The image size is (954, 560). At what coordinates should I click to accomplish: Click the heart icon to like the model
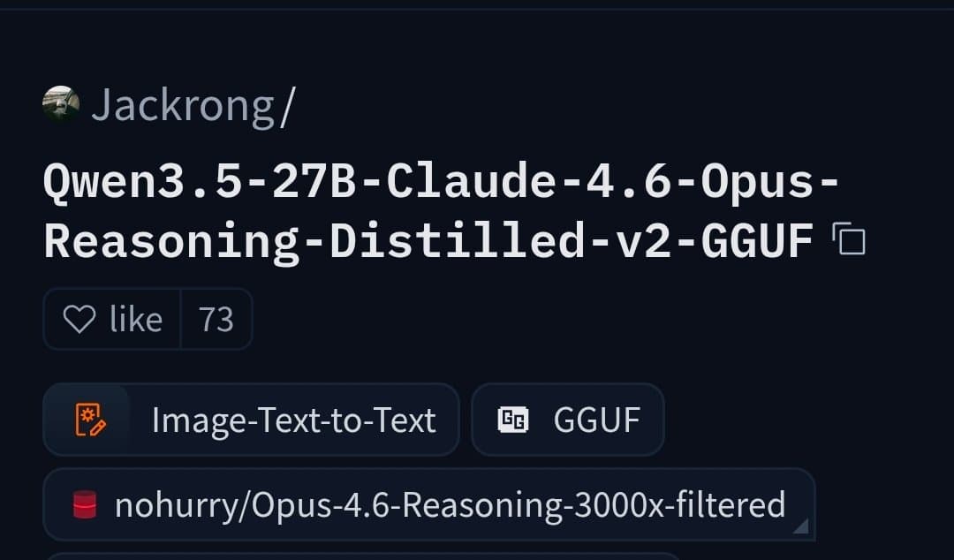tap(81, 319)
